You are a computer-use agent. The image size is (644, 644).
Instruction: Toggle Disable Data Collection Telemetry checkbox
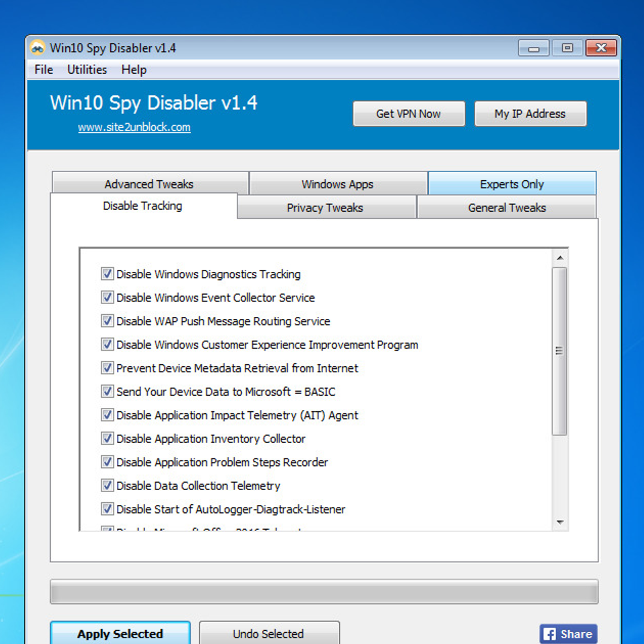point(107,485)
